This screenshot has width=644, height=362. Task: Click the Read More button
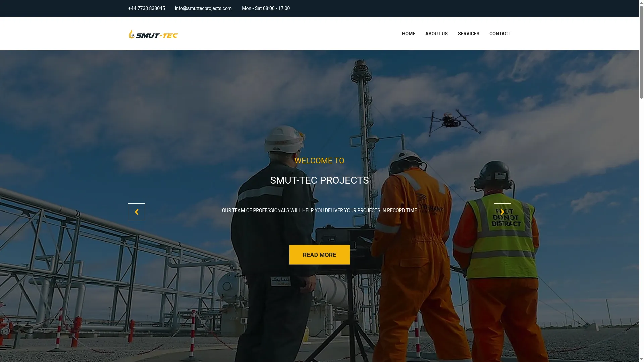[x=319, y=255]
